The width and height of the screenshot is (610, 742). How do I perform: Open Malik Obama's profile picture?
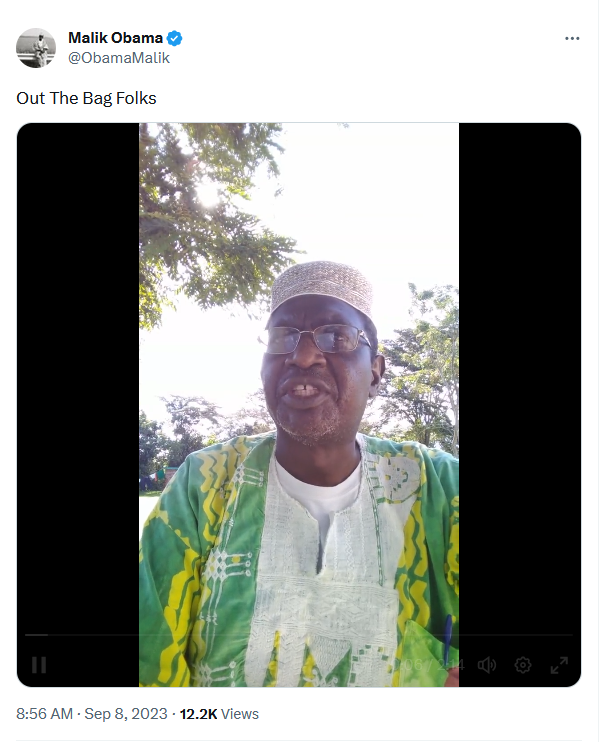(36, 48)
